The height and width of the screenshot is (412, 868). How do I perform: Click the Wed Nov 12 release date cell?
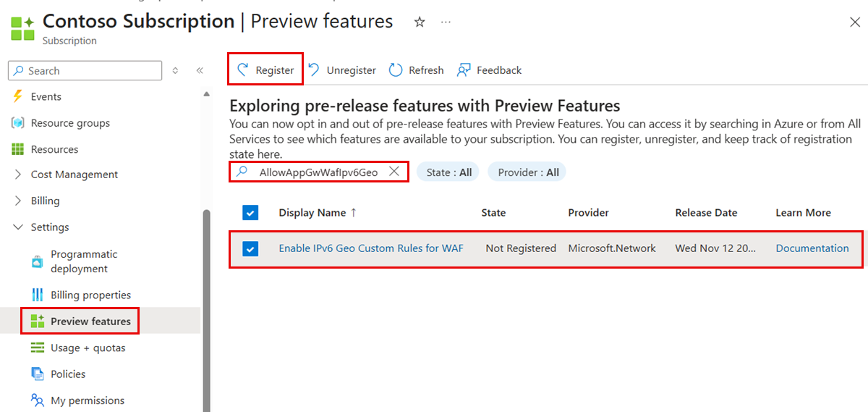pyautogui.click(x=715, y=248)
